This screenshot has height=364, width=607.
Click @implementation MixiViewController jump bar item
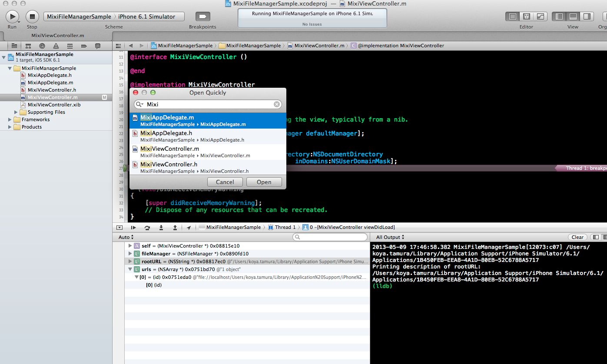tap(398, 46)
